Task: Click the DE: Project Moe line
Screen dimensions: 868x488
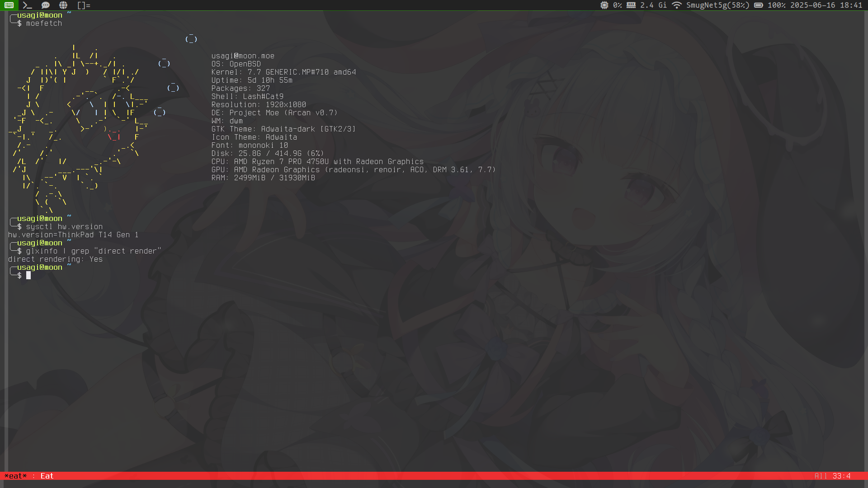Action: coord(274,113)
